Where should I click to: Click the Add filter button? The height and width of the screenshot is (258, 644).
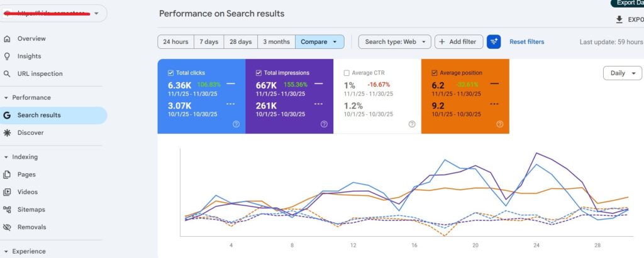[x=458, y=42]
